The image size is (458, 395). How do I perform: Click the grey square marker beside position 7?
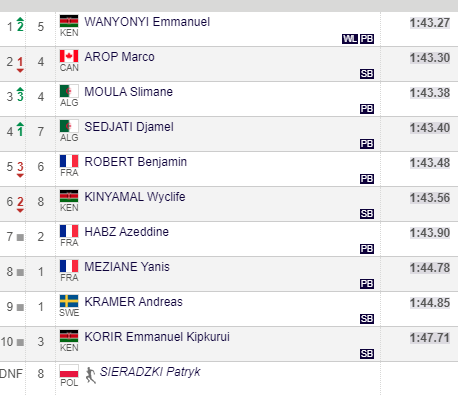pos(20,237)
